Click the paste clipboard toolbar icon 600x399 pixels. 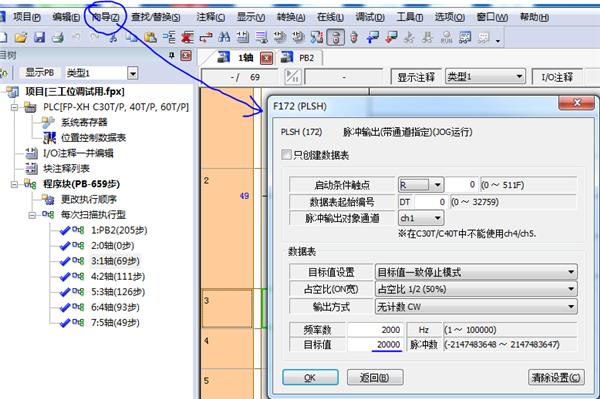(x=150, y=37)
